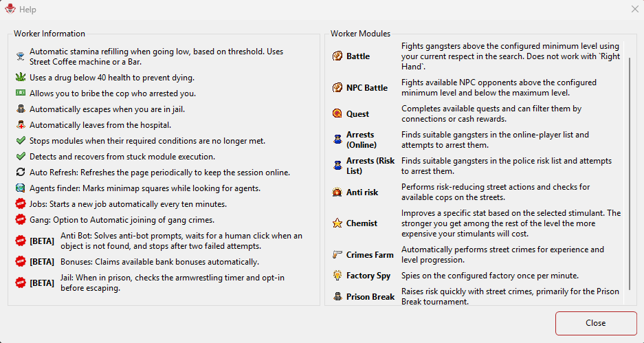Click the Chemist star icon
The height and width of the screenshot is (343, 644).
[x=337, y=223]
